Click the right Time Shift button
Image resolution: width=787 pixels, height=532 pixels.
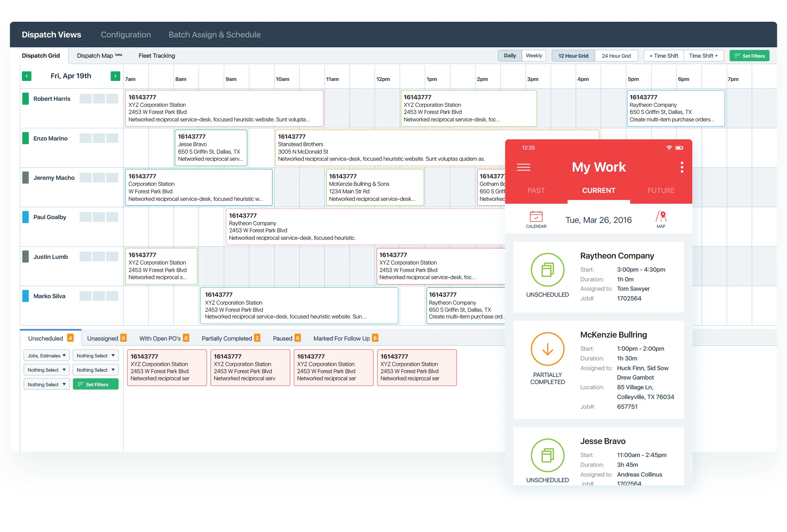point(703,56)
